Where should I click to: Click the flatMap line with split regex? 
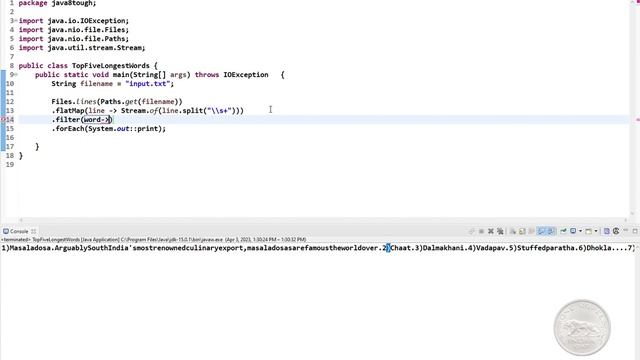[x=147, y=111]
